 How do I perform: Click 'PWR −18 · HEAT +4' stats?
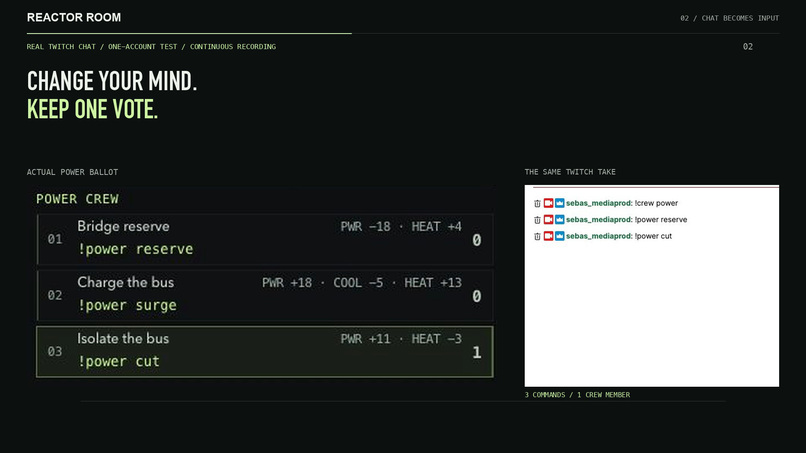401,227
